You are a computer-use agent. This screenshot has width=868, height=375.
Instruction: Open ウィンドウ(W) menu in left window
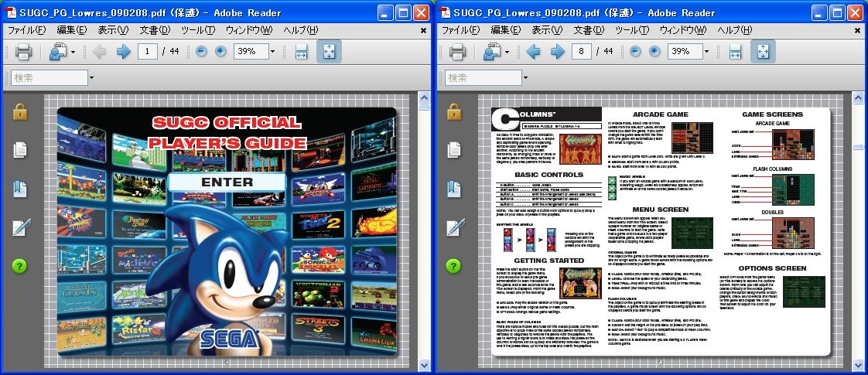click(250, 30)
